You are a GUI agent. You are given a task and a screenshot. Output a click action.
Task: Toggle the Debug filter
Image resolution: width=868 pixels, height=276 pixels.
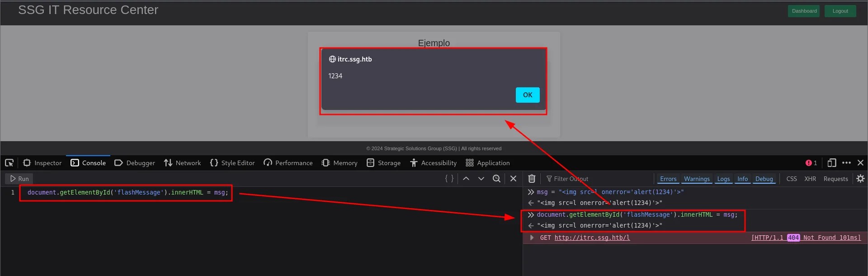point(764,179)
